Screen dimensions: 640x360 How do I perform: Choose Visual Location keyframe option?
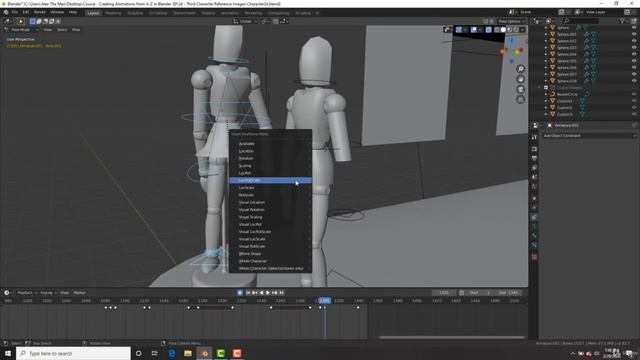270,202
